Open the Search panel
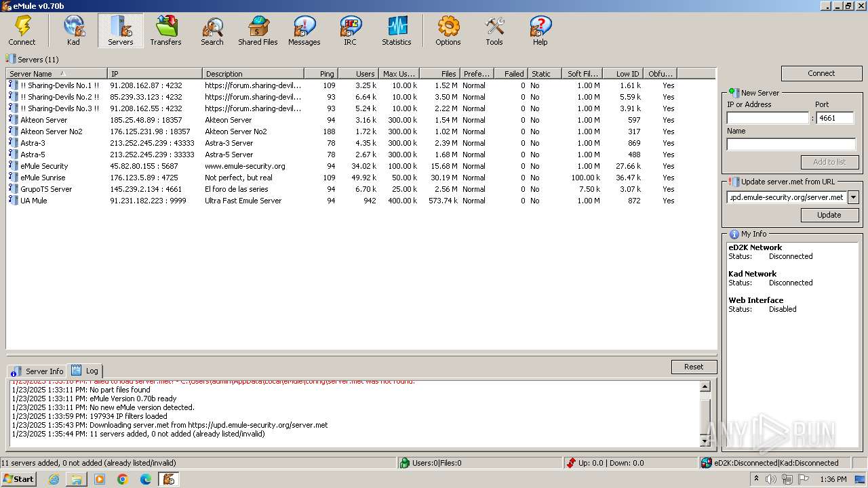Screen dimensions: 868x488 tap(212, 31)
